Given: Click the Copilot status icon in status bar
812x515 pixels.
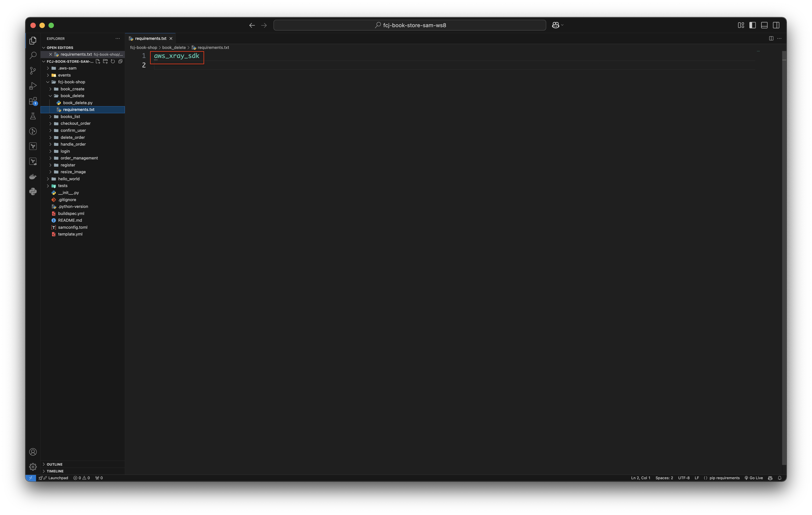Looking at the screenshot, I should [x=770, y=478].
